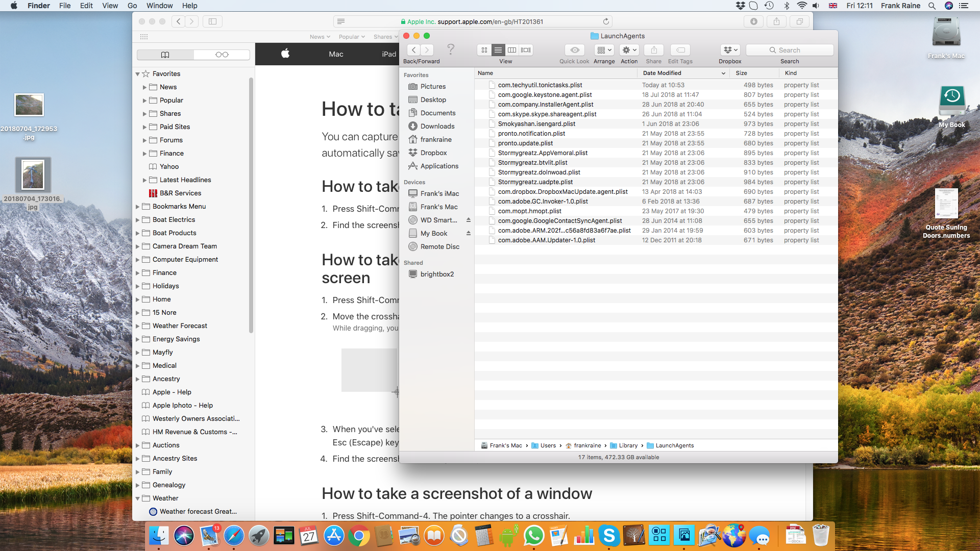Open the Window menu
This screenshot has height=551, width=980.
[x=159, y=6]
